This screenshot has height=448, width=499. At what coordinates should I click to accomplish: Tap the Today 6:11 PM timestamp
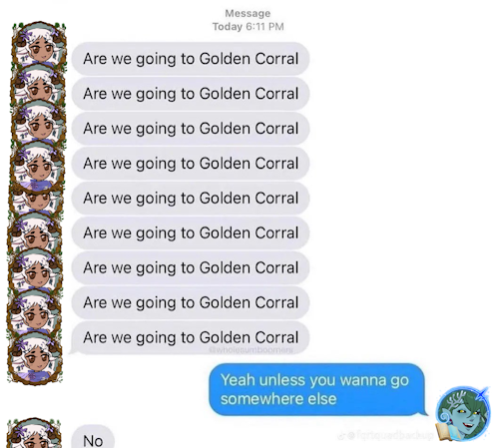[249, 27]
